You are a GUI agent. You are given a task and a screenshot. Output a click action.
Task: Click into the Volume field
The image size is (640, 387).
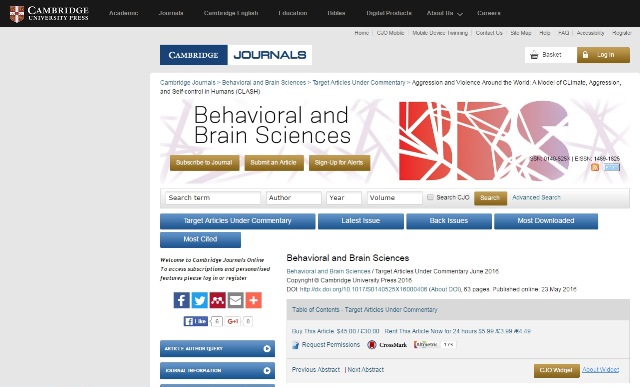coord(394,198)
